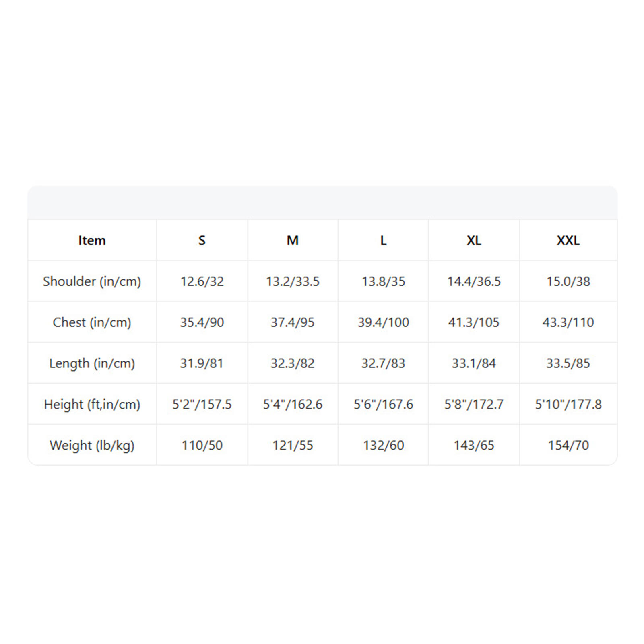Select the M size header

pyautogui.click(x=293, y=240)
